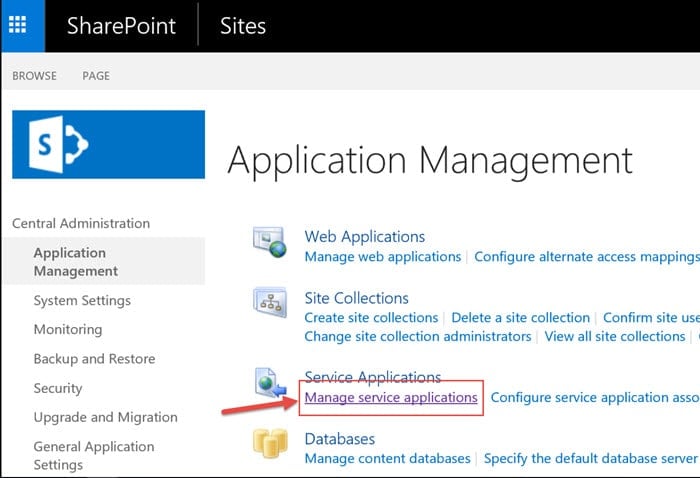Image resolution: width=700 pixels, height=478 pixels.
Task: Click the Service Applications document icon
Action: [270, 383]
